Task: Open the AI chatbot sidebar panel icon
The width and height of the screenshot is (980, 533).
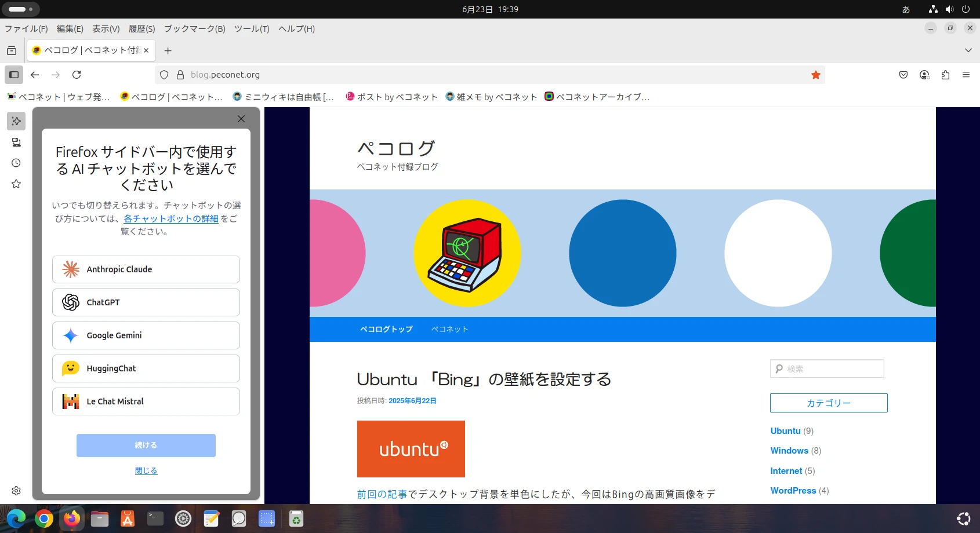Action: pos(16,121)
